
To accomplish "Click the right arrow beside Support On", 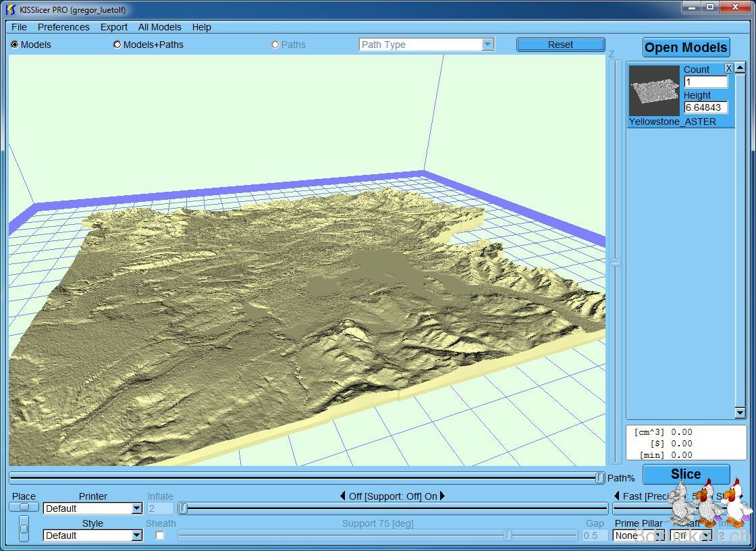I will (443, 496).
